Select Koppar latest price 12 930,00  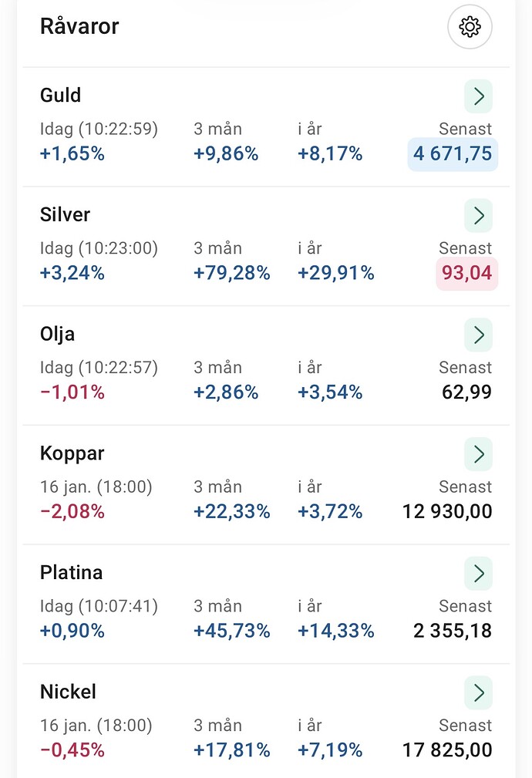447,511
